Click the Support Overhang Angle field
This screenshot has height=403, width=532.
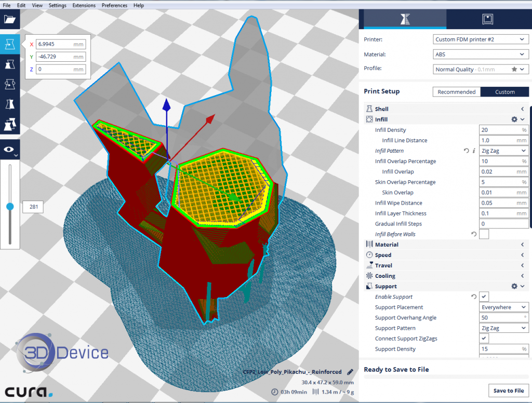tap(503, 317)
